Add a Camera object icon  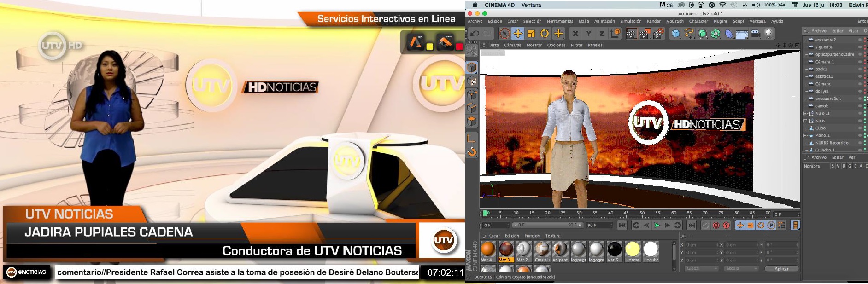[x=755, y=33]
